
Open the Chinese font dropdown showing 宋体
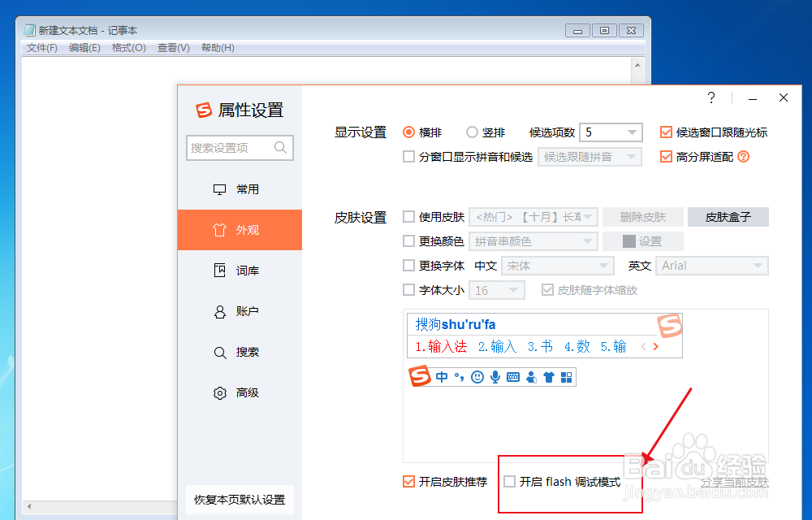[558, 266]
